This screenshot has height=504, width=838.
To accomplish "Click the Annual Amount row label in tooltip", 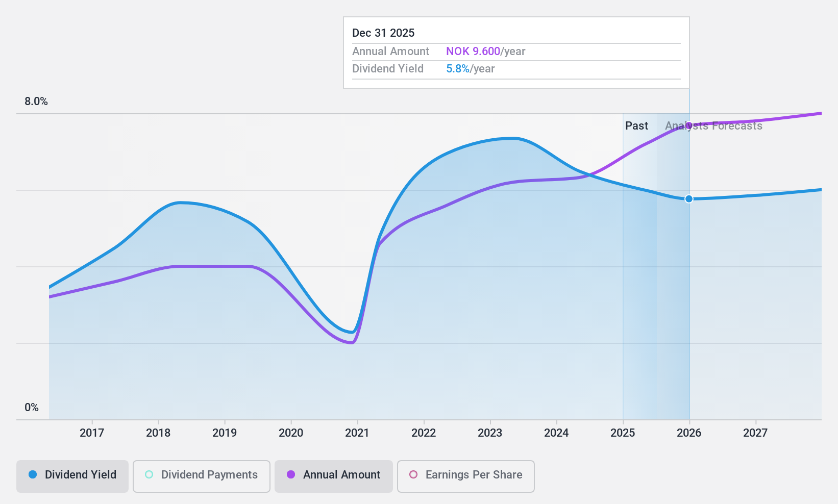I will (391, 52).
